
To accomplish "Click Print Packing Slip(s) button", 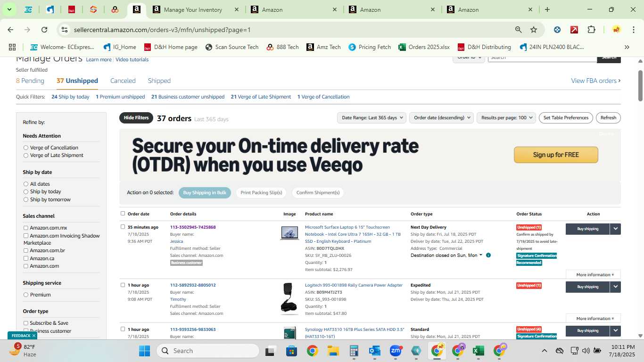I will pyautogui.click(x=261, y=192).
